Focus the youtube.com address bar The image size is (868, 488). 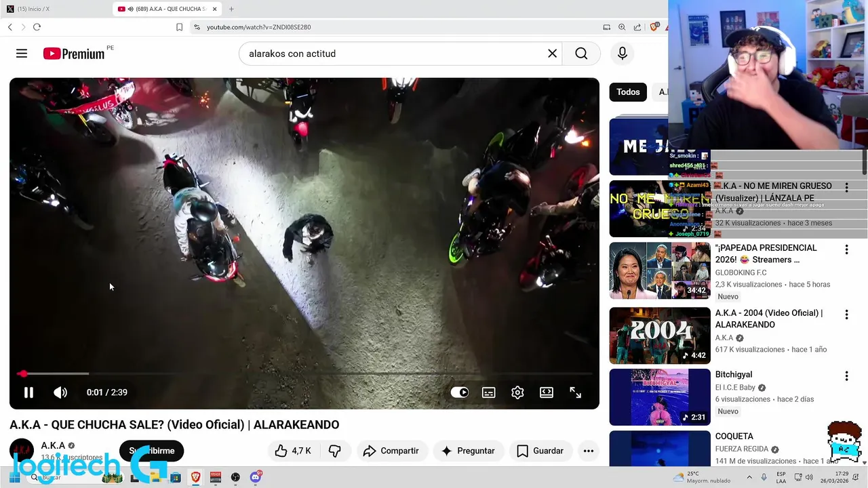click(393, 27)
